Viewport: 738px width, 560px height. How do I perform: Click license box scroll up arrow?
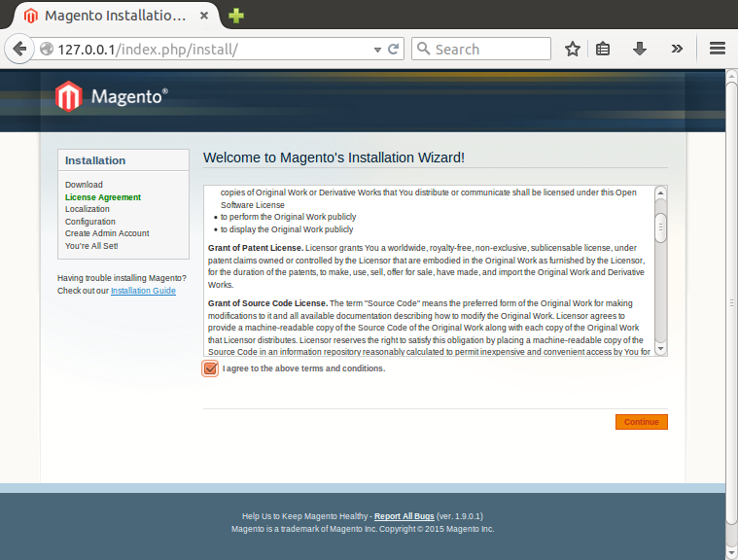tap(660, 192)
